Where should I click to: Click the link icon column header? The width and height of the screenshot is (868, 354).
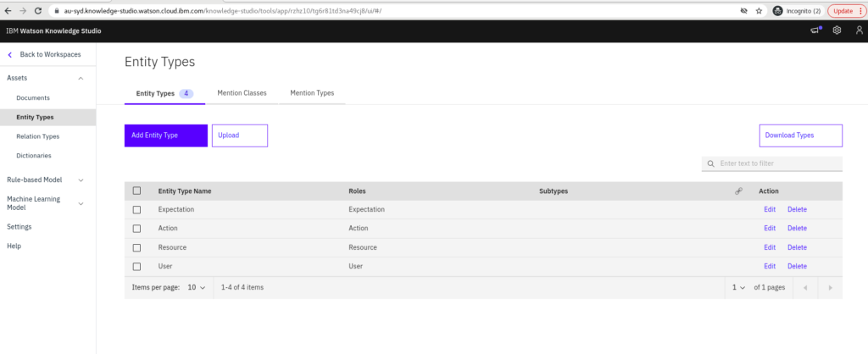[738, 191]
